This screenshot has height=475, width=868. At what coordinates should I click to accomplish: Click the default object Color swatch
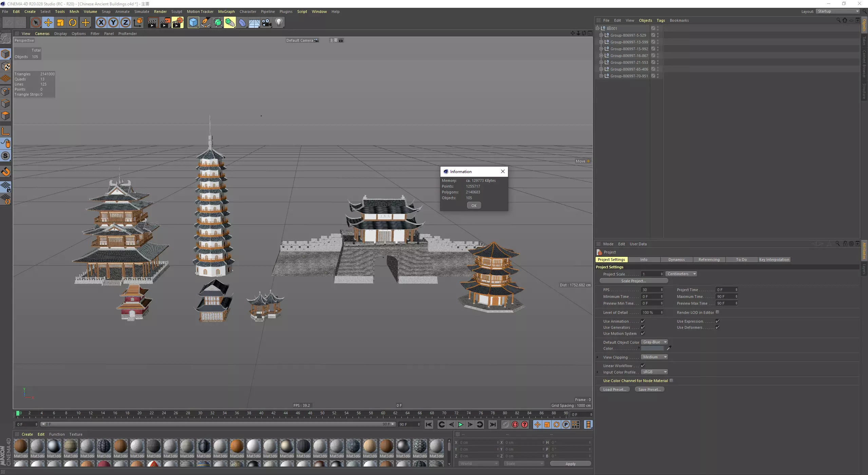(x=652, y=348)
